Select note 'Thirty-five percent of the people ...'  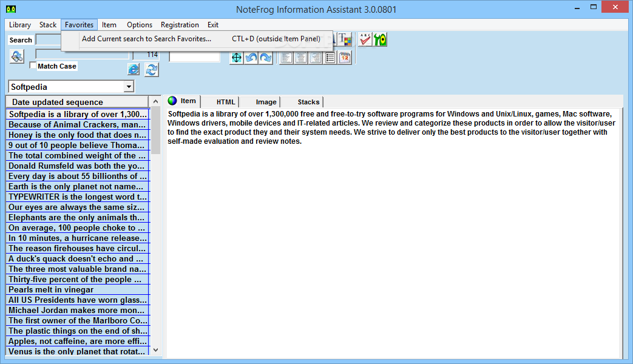[78, 279]
